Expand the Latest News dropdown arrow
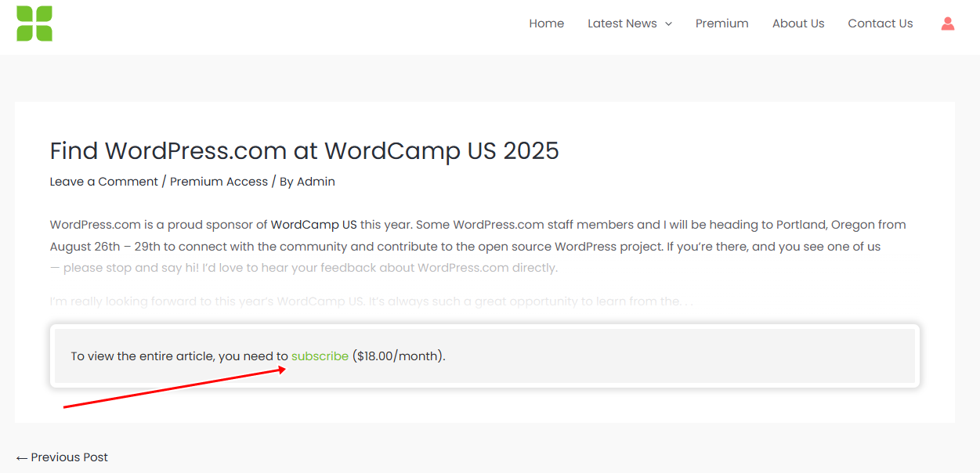 (668, 23)
